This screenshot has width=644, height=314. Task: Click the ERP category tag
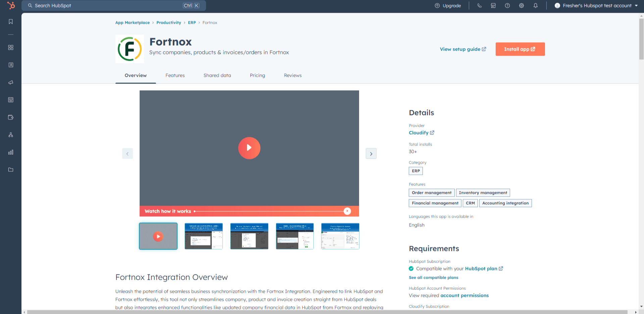[416, 171]
